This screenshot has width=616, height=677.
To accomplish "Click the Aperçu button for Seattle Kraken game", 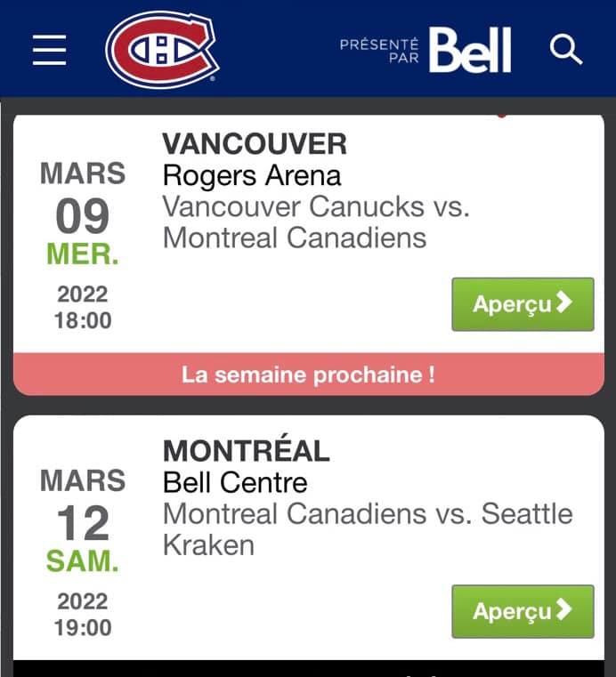I will [x=523, y=611].
